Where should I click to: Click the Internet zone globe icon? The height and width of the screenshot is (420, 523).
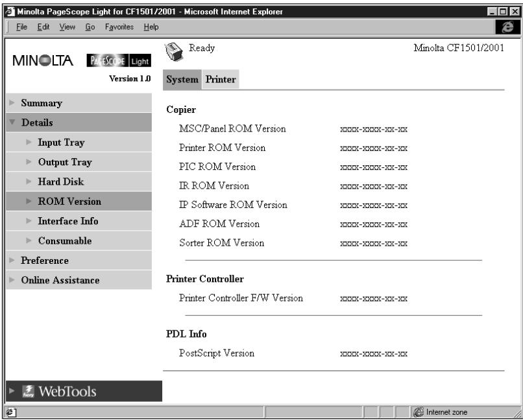(419, 412)
